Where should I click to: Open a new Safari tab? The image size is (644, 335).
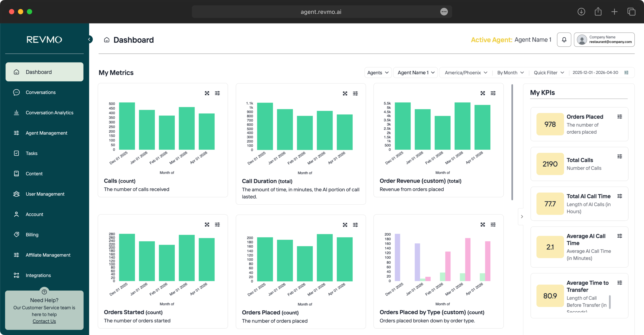614,11
